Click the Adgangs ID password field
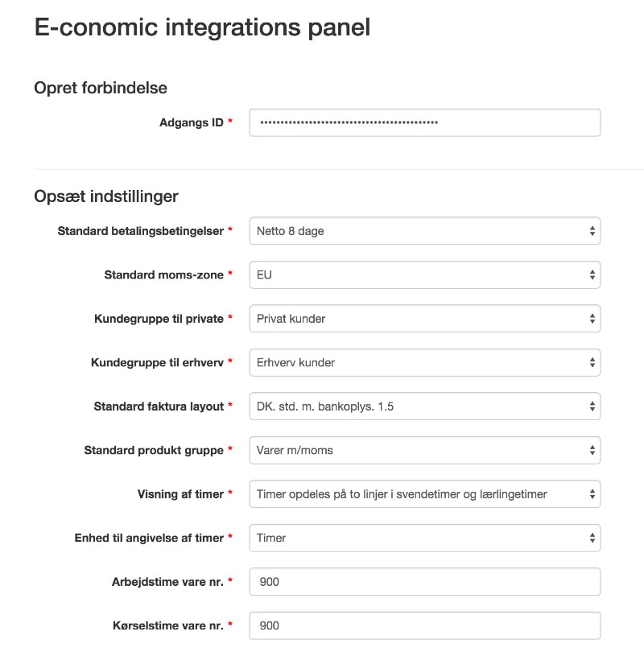This screenshot has width=644, height=652. (424, 122)
